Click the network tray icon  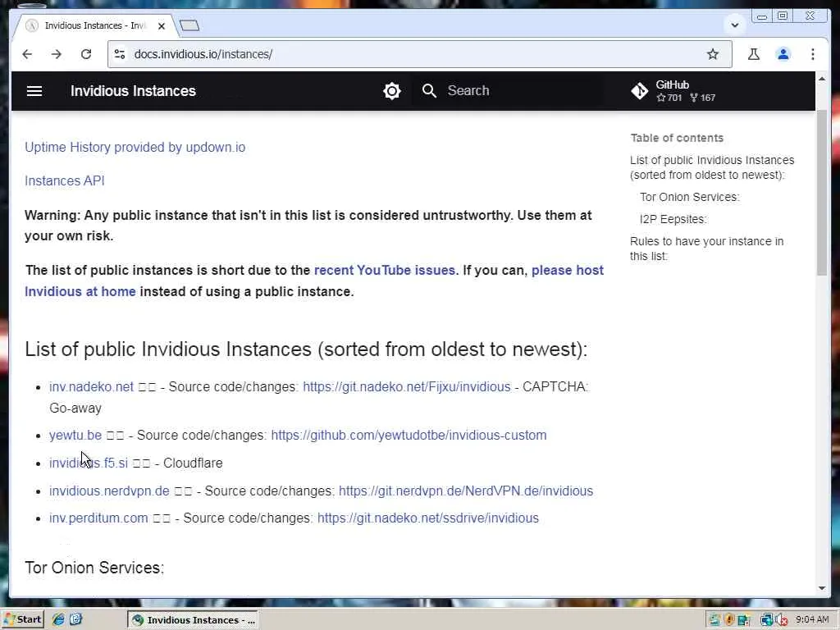click(766, 620)
